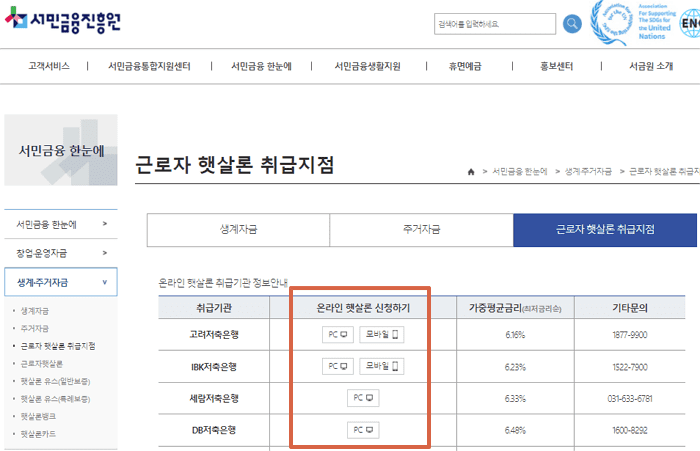Click phone number 1600-8292
This screenshot has width=700, height=451.
point(630,430)
